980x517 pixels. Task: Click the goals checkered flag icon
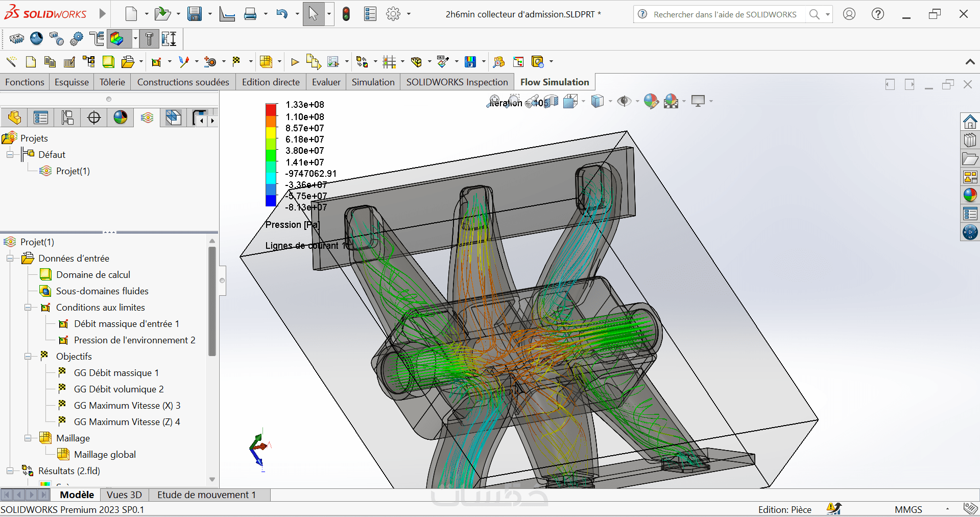pos(236,62)
